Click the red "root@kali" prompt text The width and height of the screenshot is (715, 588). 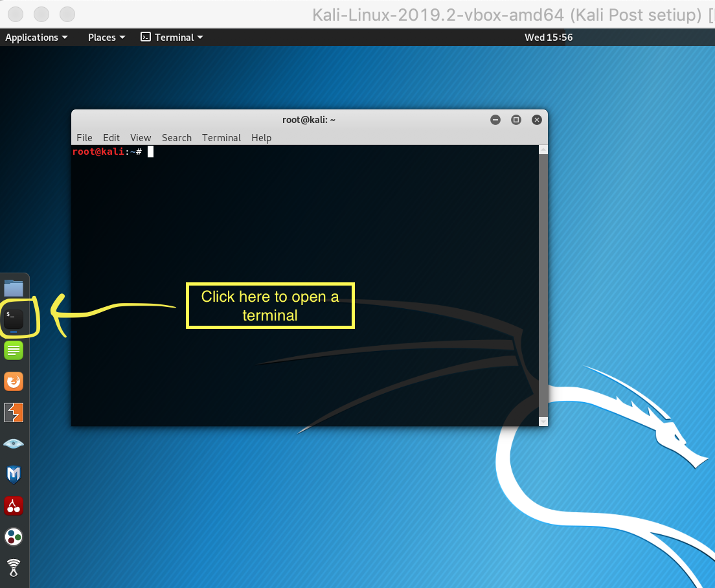98,152
